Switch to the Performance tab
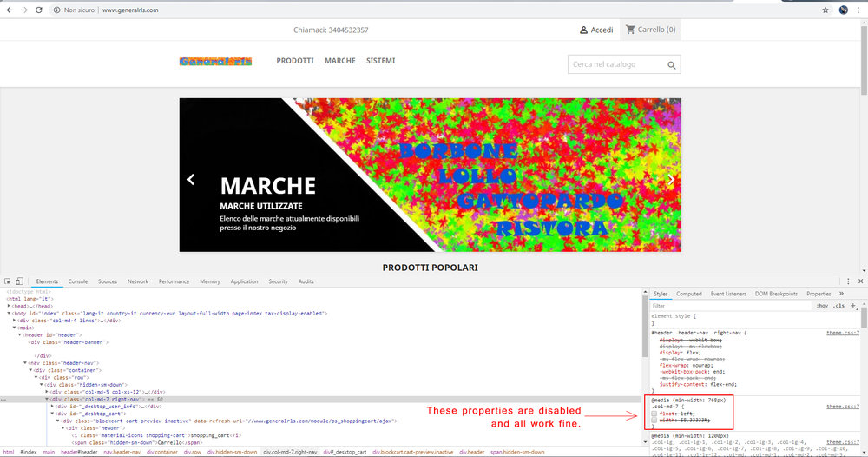The width and height of the screenshot is (868, 457). coord(174,281)
